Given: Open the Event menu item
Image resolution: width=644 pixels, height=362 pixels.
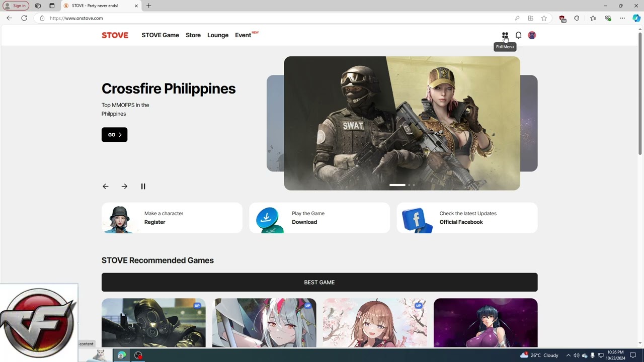Looking at the screenshot, I should pyautogui.click(x=243, y=35).
